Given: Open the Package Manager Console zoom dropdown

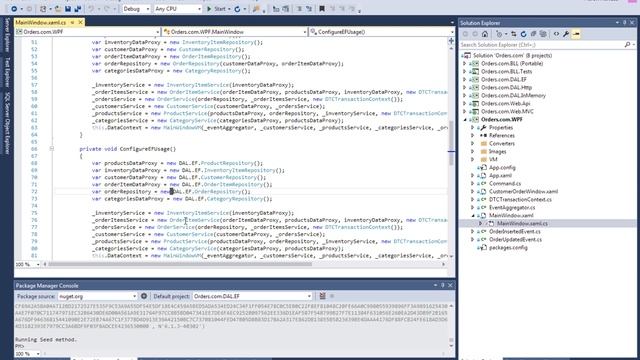Looking at the screenshot, I should (x=28, y=353).
